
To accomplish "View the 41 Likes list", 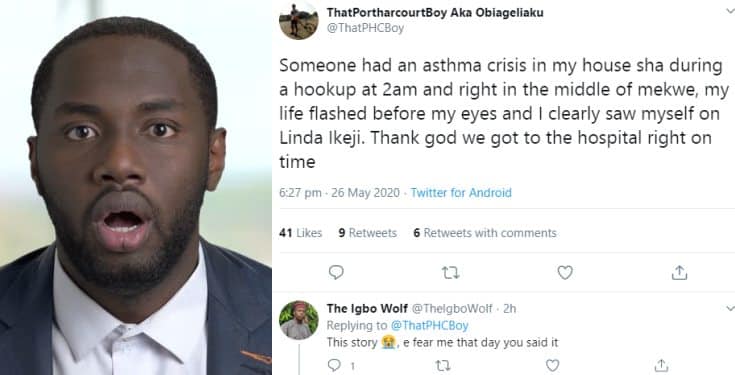I will [x=300, y=233].
